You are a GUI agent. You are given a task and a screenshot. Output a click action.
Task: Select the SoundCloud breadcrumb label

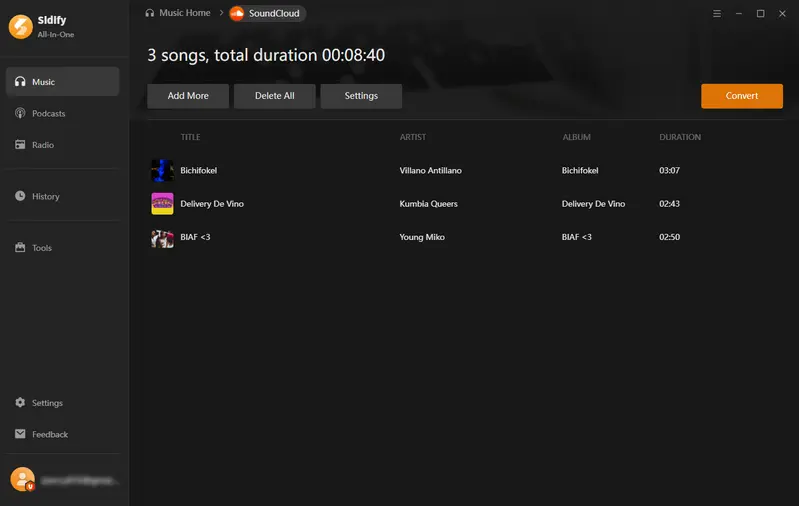coord(274,13)
